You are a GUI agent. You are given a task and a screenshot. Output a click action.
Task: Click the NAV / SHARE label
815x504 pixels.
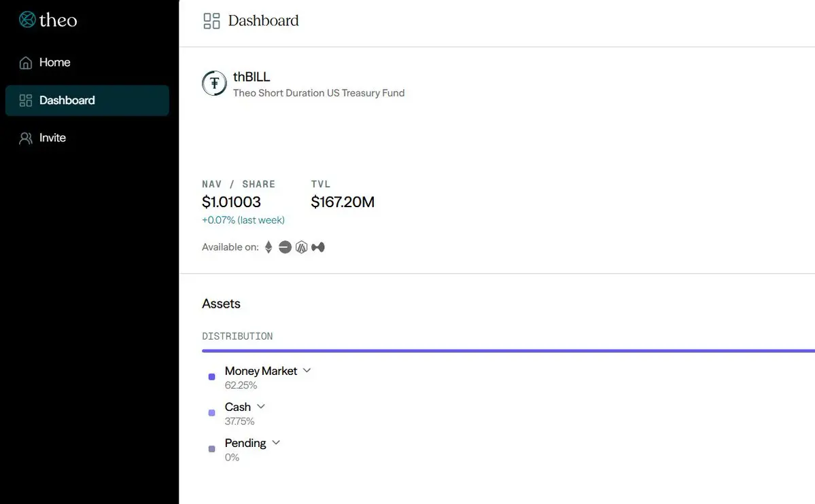(239, 184)
